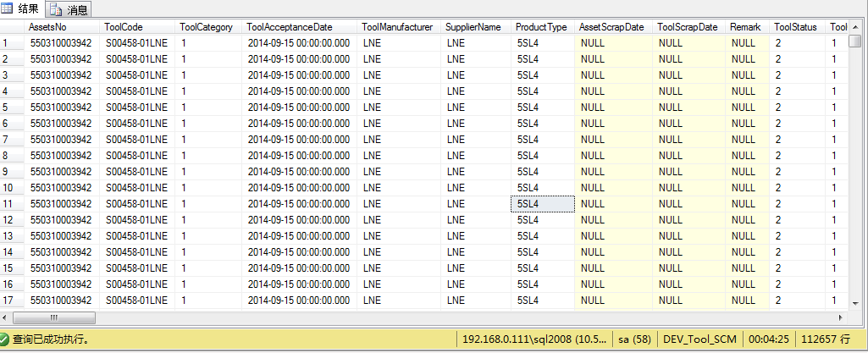The image size is (868, 353).
Task: Click the Remark NULL cell in row 8
Action: coord(747,156)
